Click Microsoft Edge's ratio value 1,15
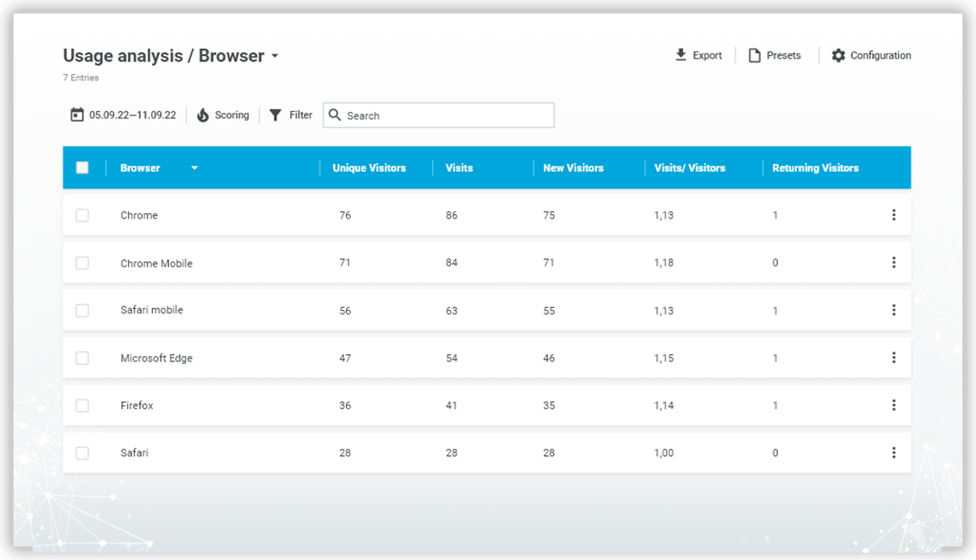The height and width of the screenshot is (560, 976). tap(663, 358)
